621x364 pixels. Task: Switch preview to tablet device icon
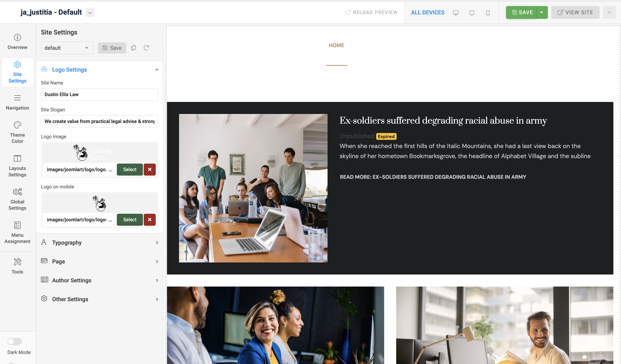(x=472, y=13)
